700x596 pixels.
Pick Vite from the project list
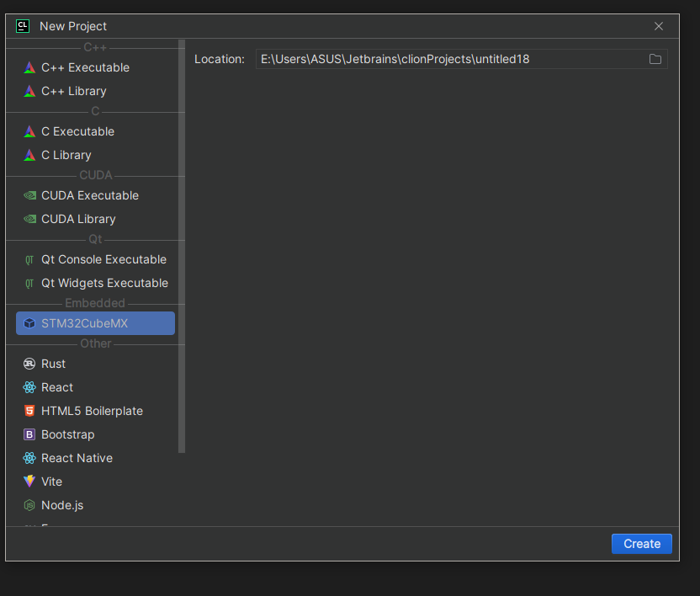coord(95,482)
